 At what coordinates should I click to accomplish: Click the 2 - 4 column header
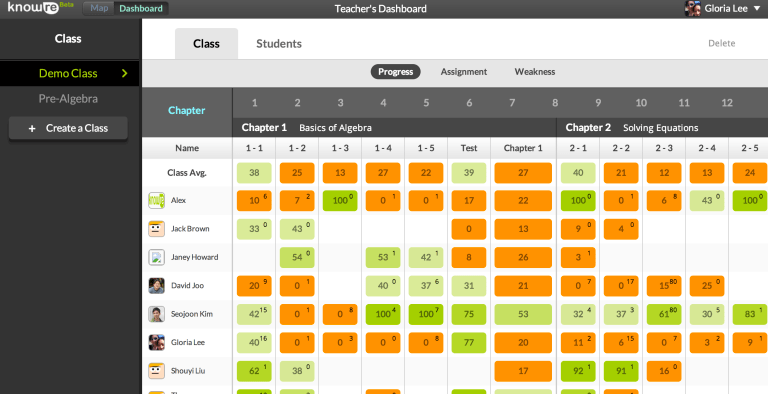(707, 148)
